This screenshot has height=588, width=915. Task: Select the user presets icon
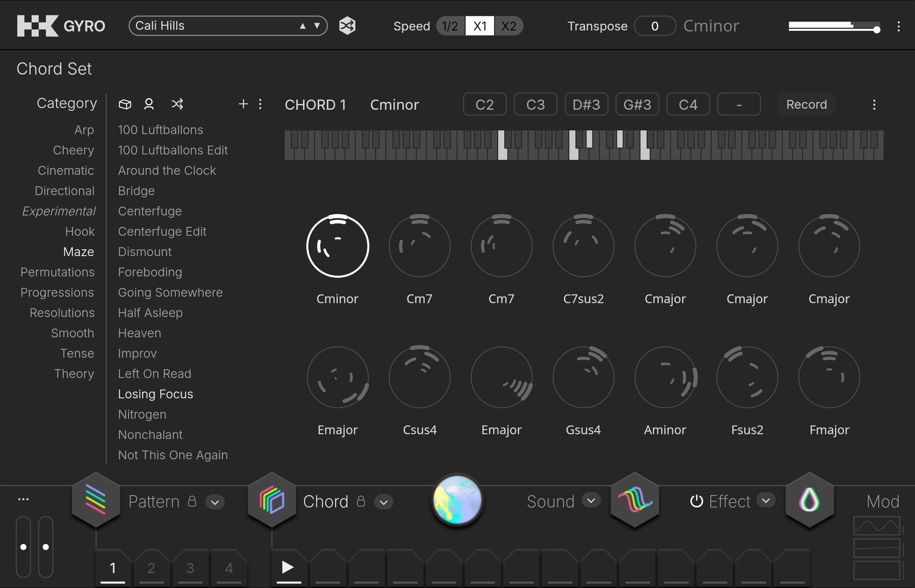(149, 103)
